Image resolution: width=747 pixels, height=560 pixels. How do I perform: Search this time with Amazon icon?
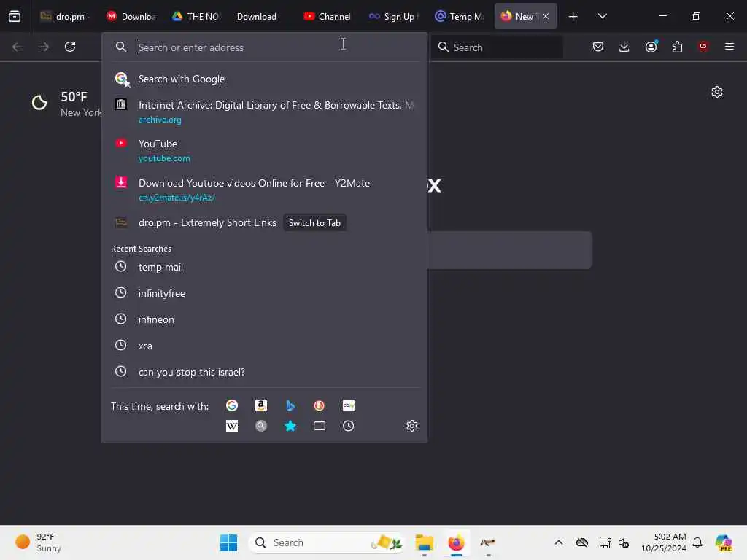[261, 405]
